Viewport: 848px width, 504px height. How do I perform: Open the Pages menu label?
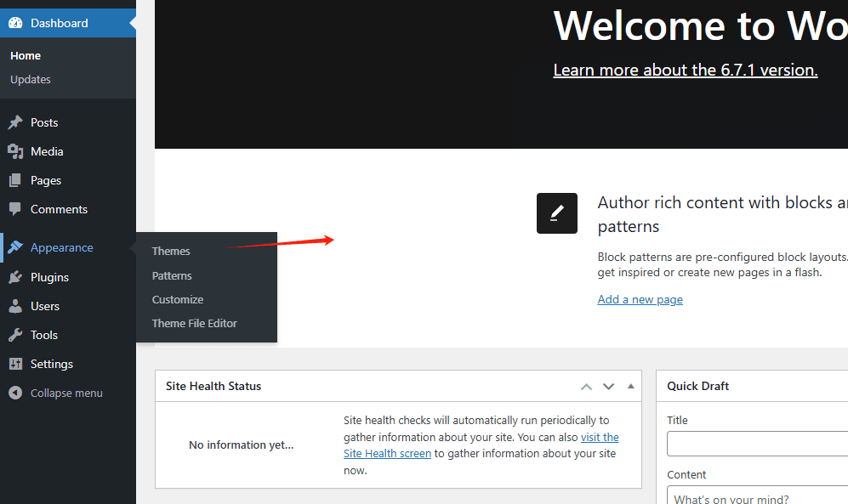point(46,180)
